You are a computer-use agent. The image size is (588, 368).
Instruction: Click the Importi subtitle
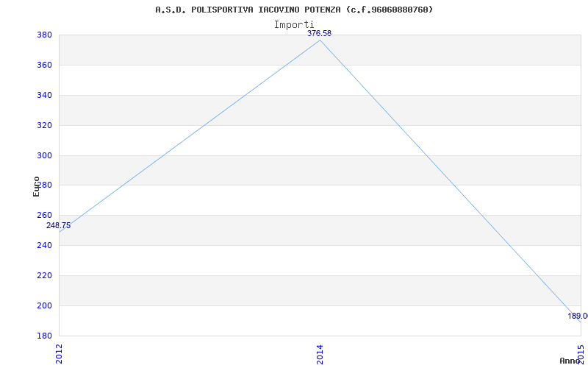294,25
